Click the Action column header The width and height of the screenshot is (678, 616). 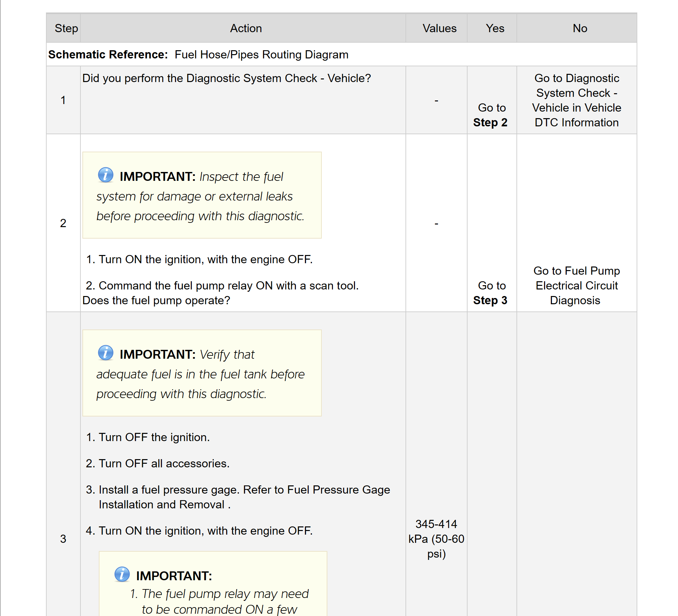(x=246, y=28)
